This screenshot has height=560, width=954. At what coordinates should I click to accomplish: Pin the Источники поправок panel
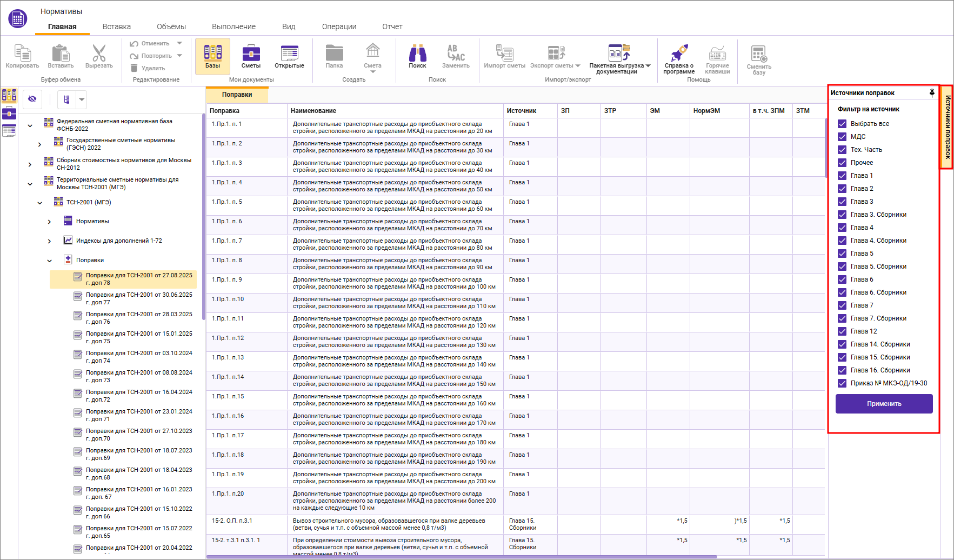click(932, 92)
